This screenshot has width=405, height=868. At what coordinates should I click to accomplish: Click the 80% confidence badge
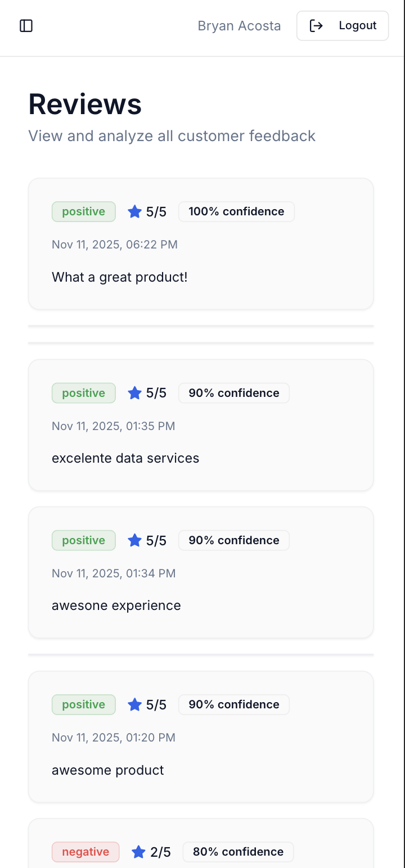(238, 852)
